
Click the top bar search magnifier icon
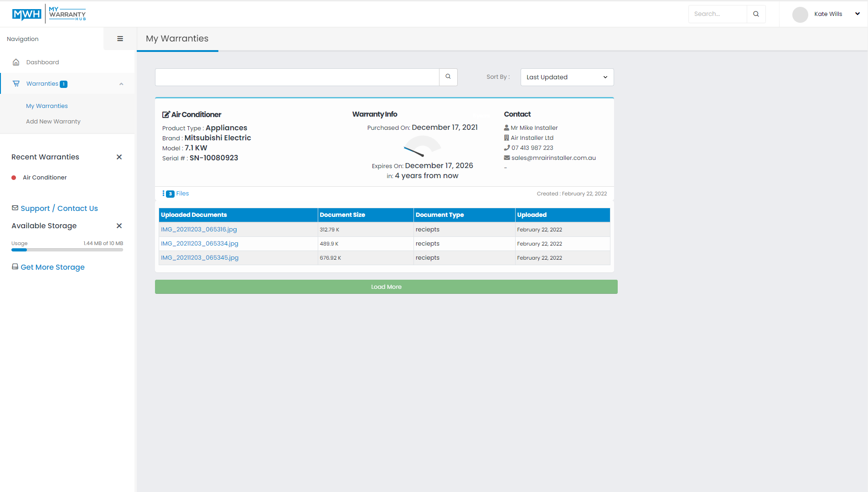pyautogui.click(x=756, y=14)
